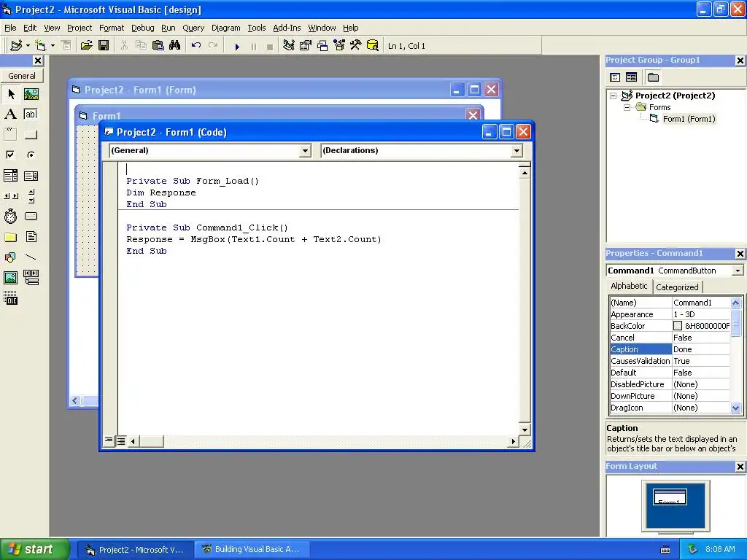747x560 pixels.
Task: Click the Form Layout Window toolbar icon
Action: [x=322, y=46]
